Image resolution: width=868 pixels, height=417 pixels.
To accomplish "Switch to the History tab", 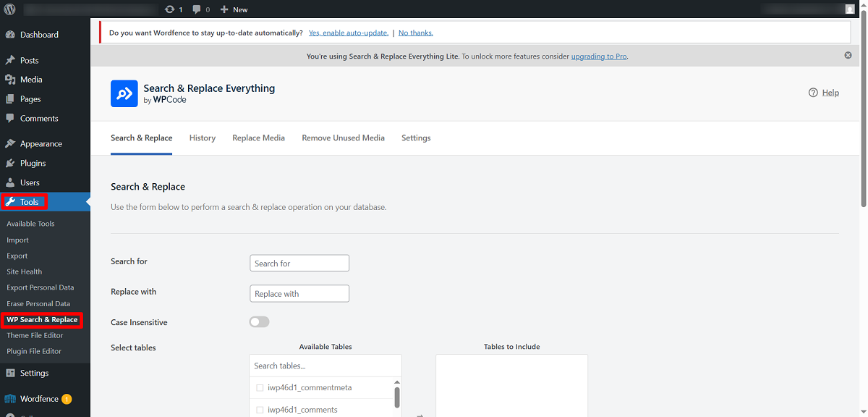I will [x=202, y=138].
